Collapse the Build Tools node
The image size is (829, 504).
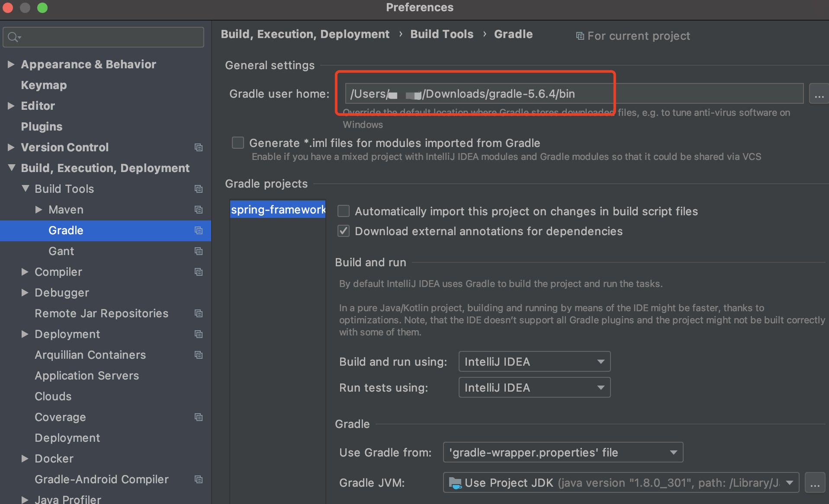click(x=26, y=188)
